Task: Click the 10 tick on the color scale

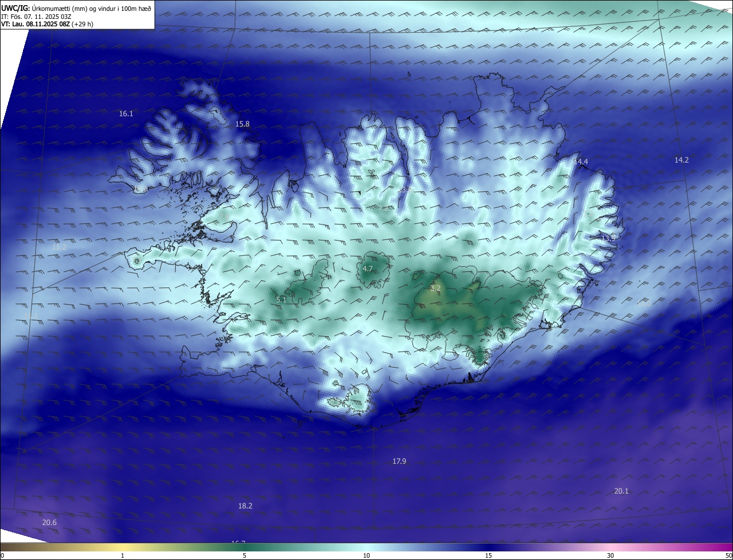Action: 366,555
